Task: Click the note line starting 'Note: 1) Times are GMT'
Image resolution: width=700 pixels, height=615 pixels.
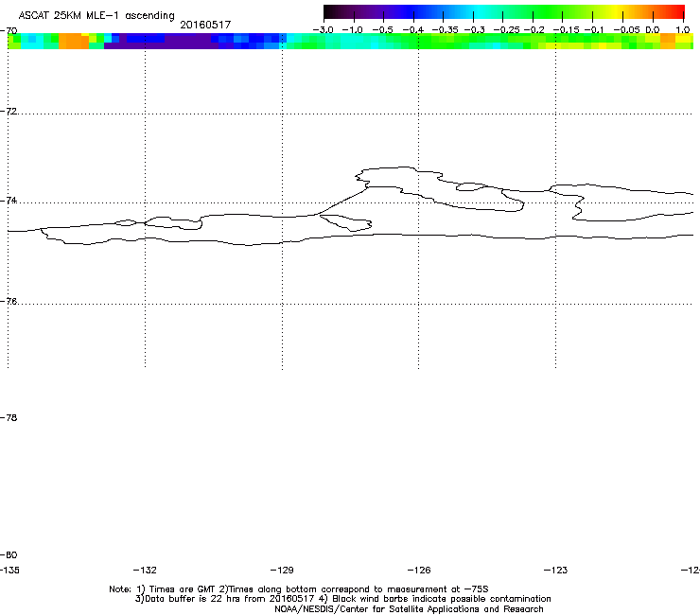Action: (x=299, y=589)
